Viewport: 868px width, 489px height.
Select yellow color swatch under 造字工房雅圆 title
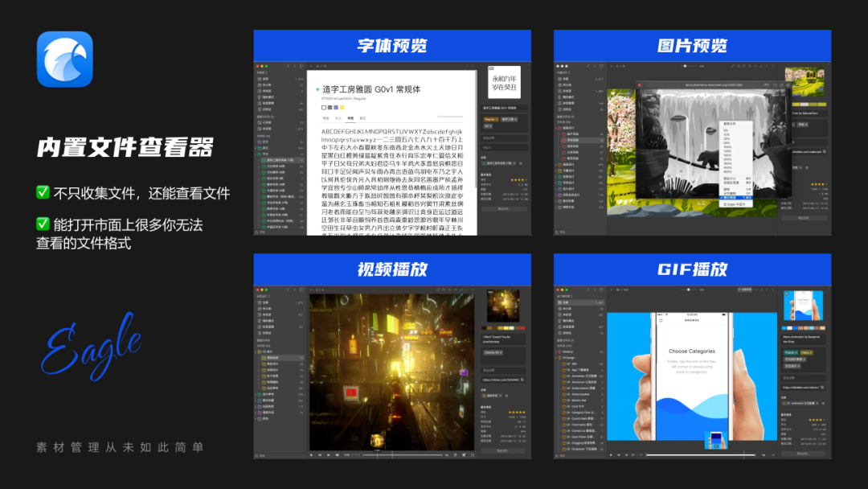pos(342,108)
